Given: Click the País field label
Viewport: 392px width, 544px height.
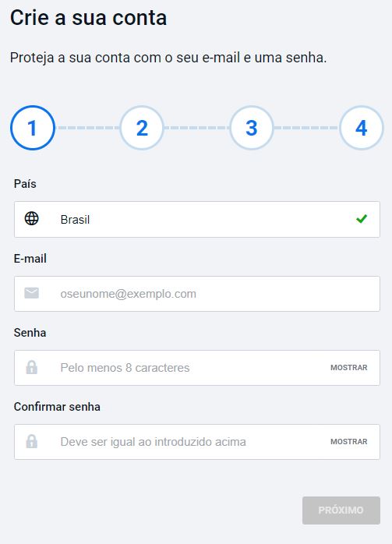Looking at the screenshot, I should (x=25, y=183).
